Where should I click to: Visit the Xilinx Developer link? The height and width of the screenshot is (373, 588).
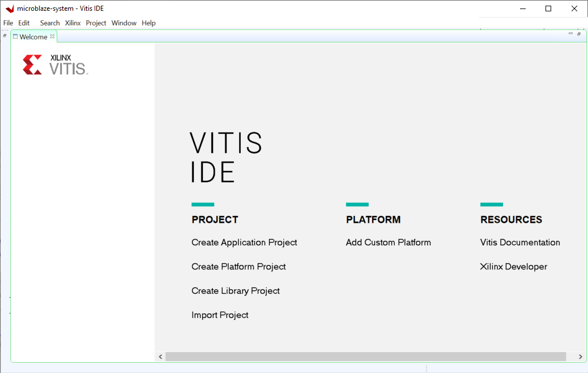click(513, 266)
